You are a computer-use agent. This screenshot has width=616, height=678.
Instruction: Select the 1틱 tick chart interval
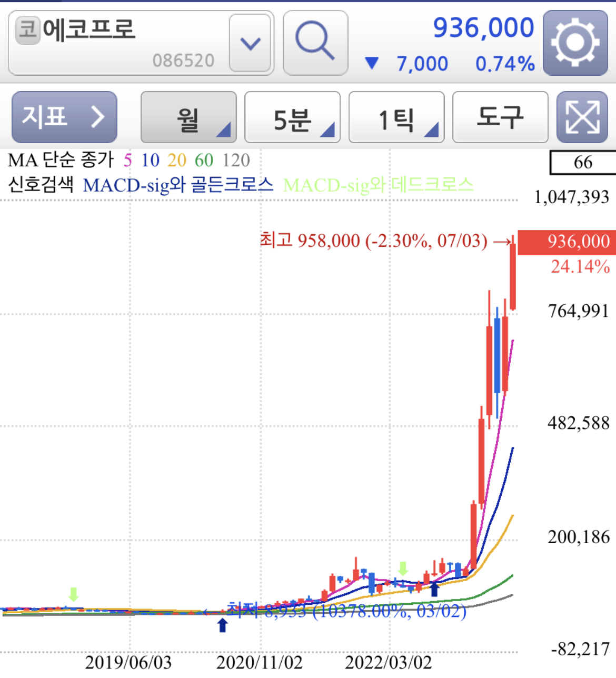[x=396, y=117]
